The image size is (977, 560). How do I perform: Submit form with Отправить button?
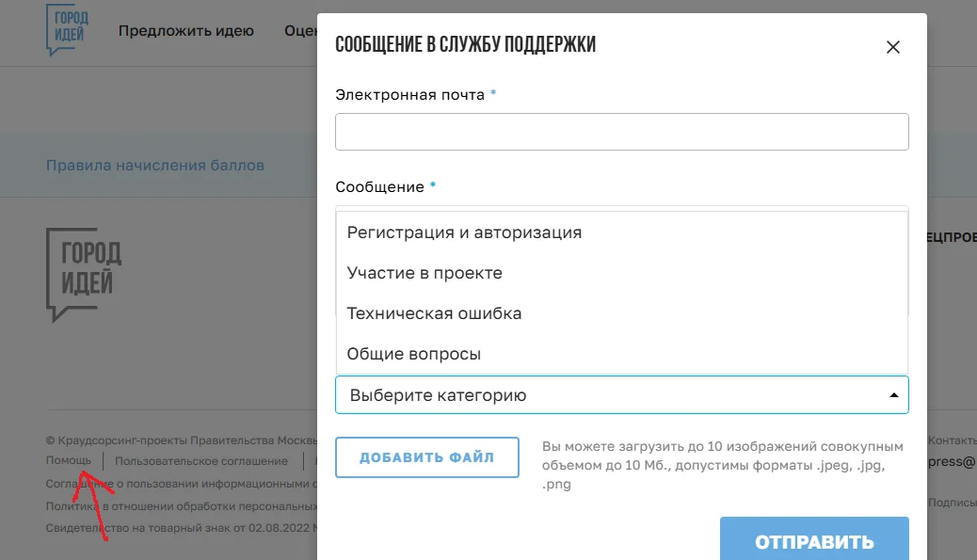pos(814,539)
